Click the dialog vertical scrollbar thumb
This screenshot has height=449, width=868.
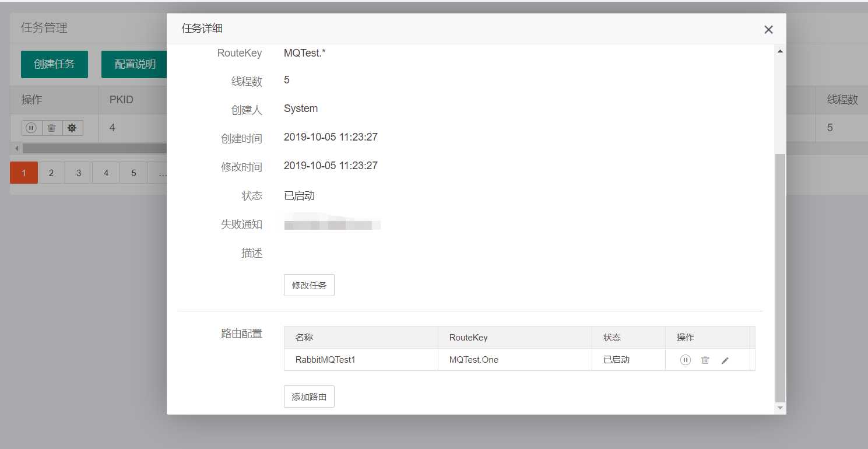(780, 278)
